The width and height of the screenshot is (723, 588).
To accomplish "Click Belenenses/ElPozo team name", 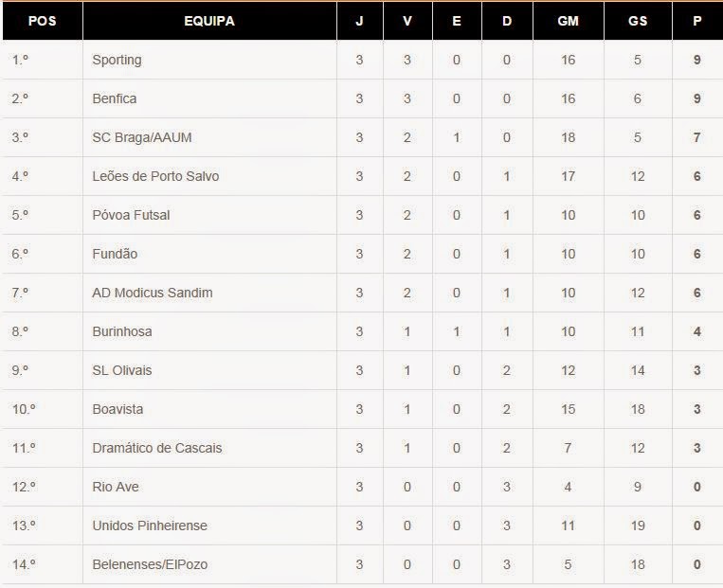I will (150, 564).
